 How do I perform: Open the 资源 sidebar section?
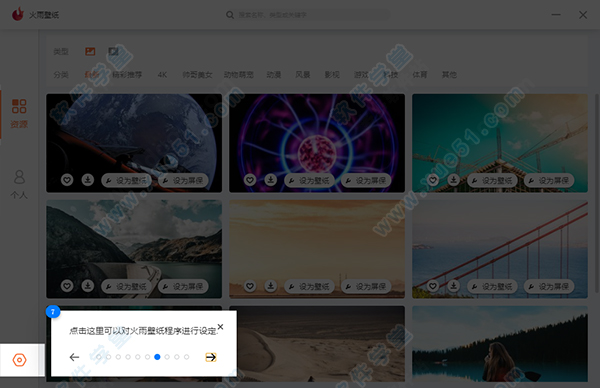click(19, 114)
